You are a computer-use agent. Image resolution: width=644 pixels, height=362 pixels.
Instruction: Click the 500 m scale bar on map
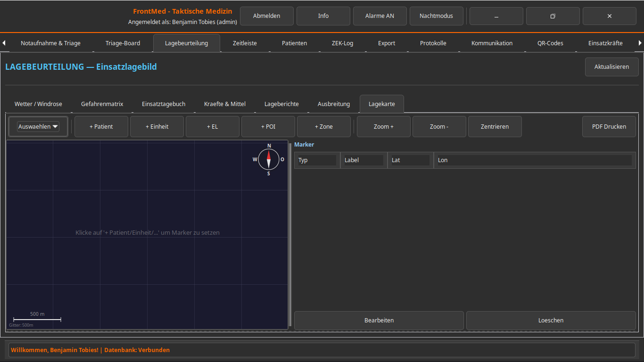tap(37, 319)
